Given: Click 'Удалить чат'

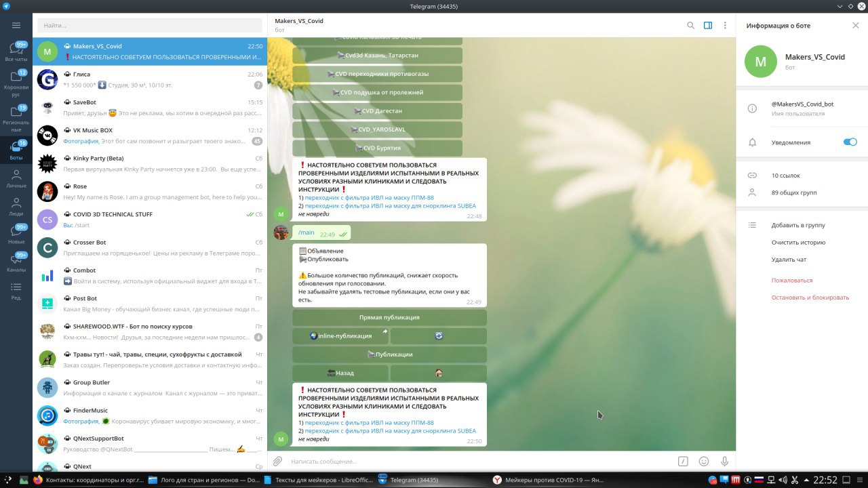Looking at the screenshot, I should 789,260.
